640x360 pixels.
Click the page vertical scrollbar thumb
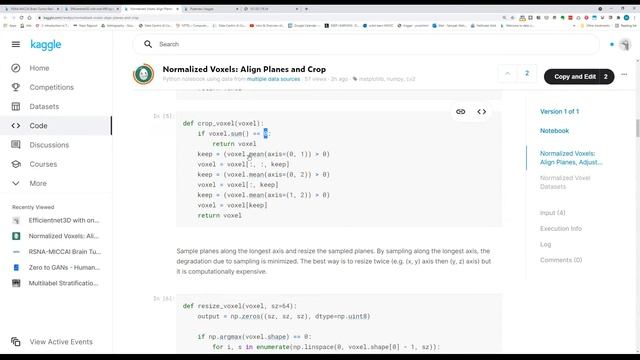click(x=637, y=128)
